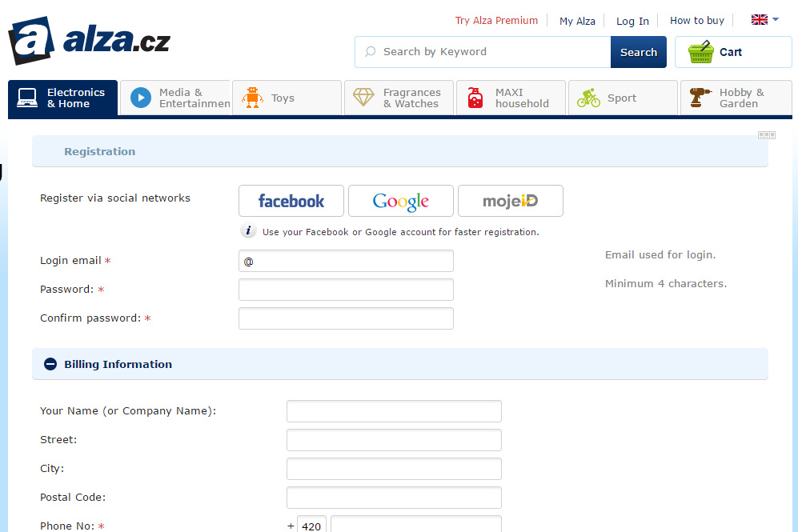Choose mojeID registration option
This screenshot has height=532, width=798.
[x=511, y=201]
